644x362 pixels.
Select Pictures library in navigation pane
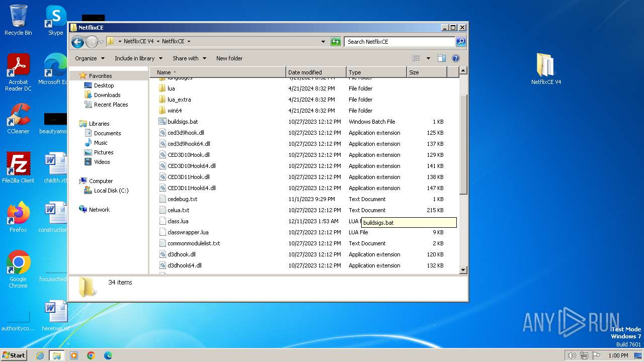104,152
